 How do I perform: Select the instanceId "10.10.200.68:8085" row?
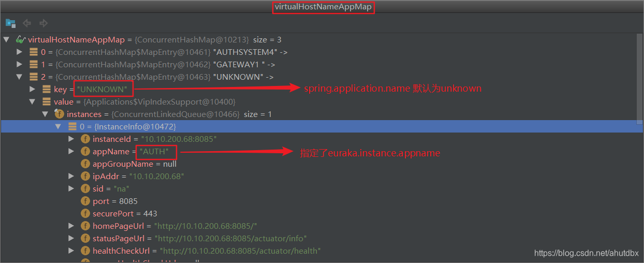click(154, 139)
